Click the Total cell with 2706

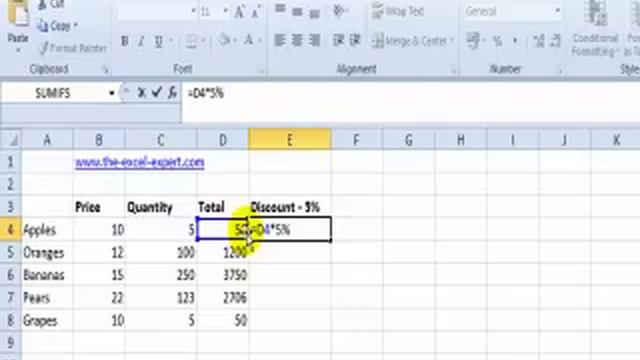(x=223, y=298)
